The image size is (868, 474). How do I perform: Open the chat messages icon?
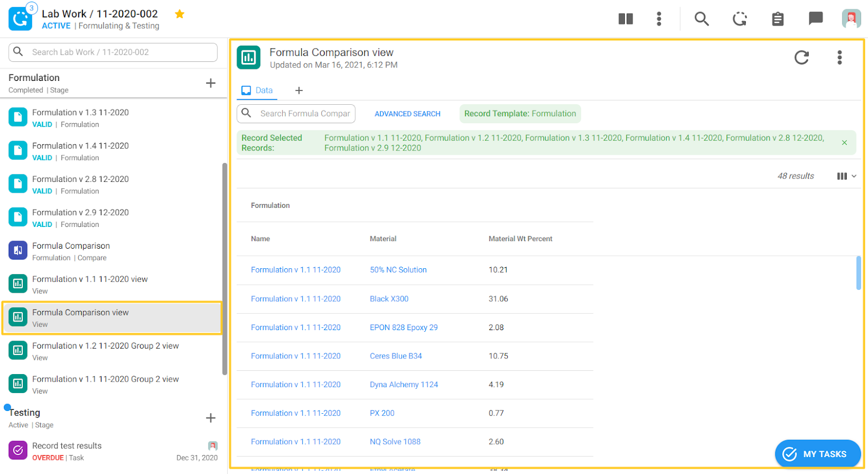815,19
